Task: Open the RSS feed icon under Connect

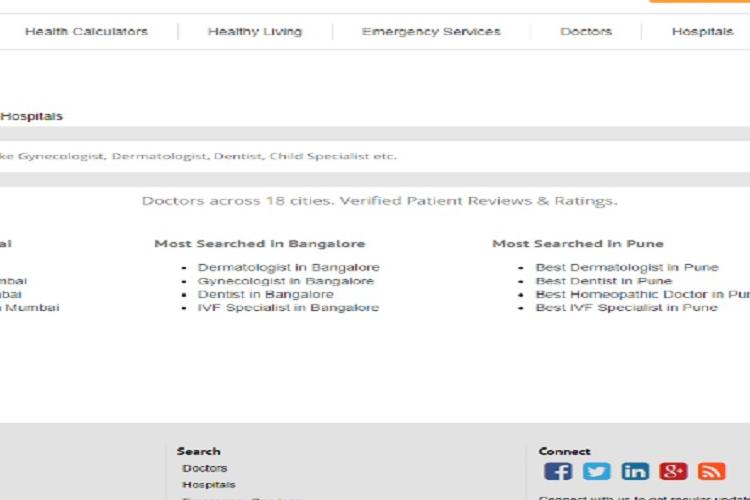Action: (712, 471)
